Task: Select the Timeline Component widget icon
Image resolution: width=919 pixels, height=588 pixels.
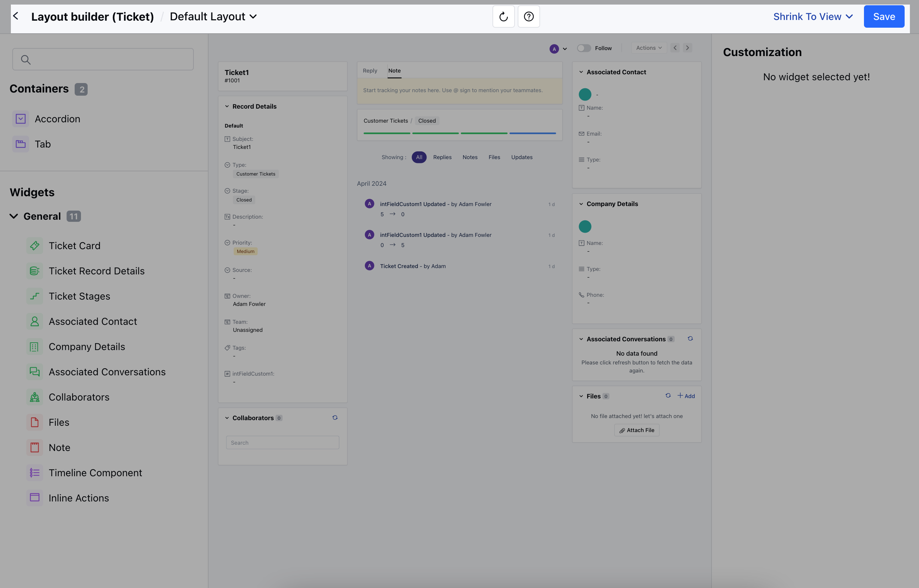Action: pos(34,472)
